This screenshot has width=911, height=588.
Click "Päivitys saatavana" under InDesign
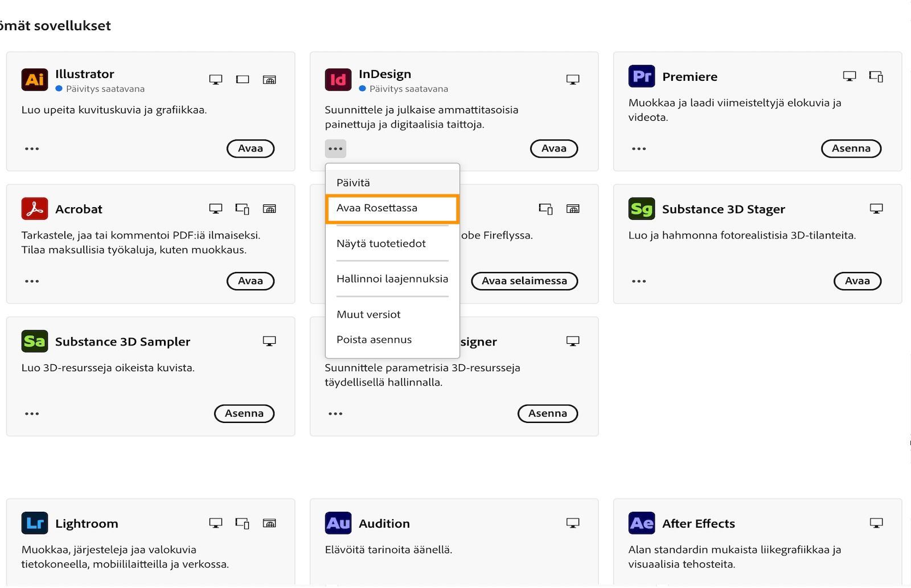tap(409, 89)
